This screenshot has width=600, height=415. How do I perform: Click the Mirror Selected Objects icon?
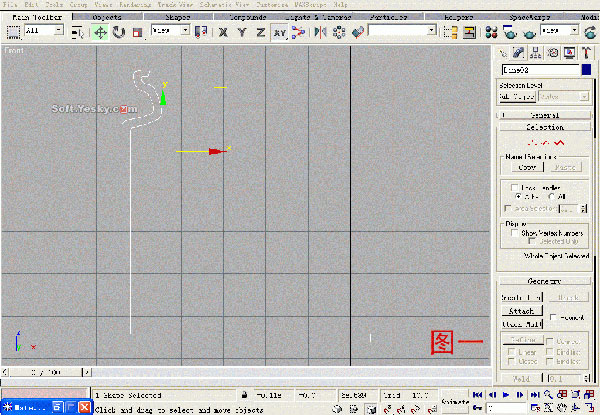click(320, 33)
